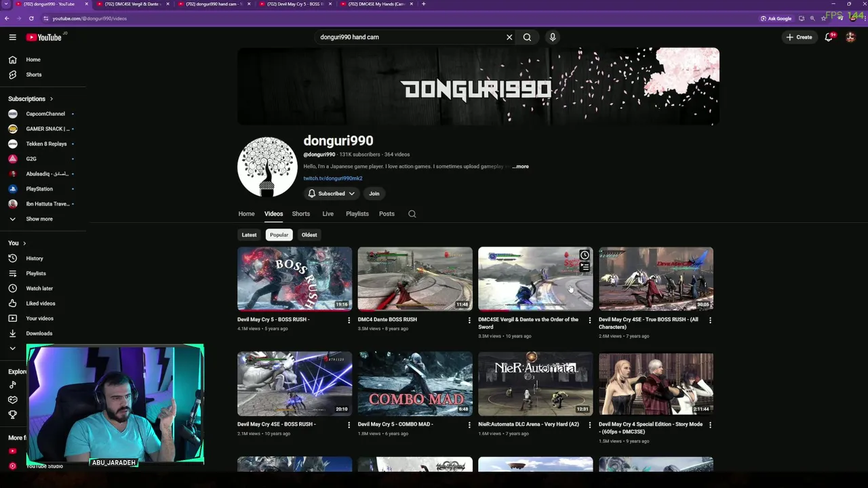This screenshot has height=488, width=868.
Task: Open PlayStation subscription
Action: 41,189
